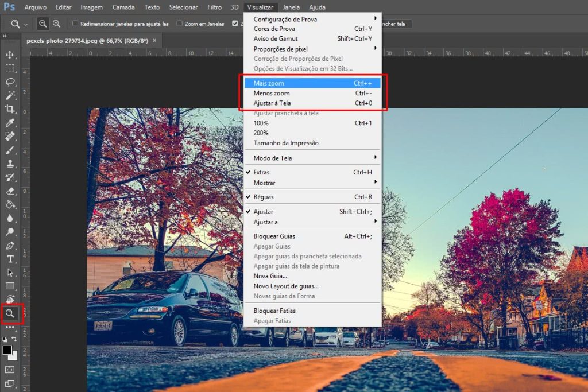Select the Dodge tool
Image resolution: width=588 pixels, height=392 pixels.
[x=10, y=232]
